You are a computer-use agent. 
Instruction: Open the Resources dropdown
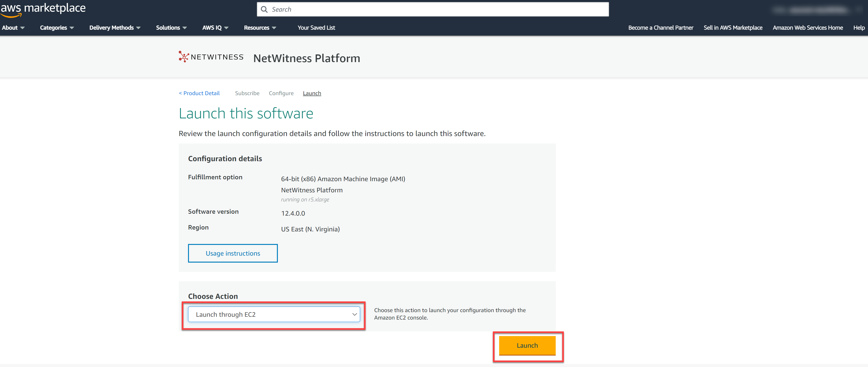coord(260,28)
